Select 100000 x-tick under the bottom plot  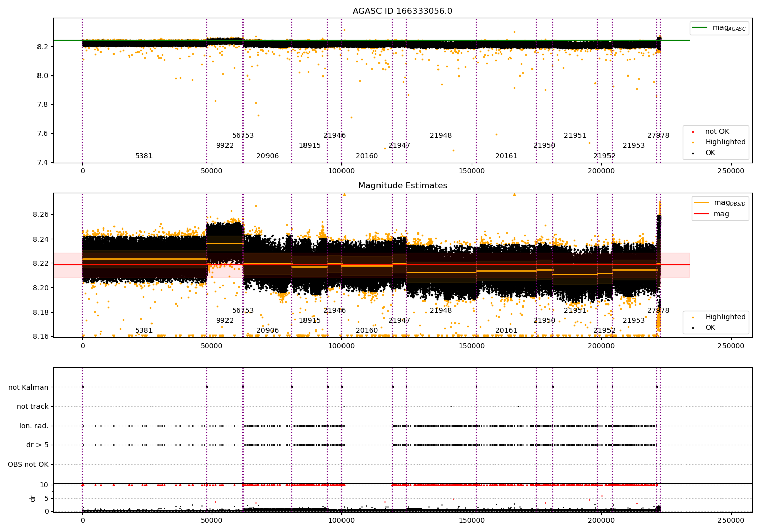click(x=342, y=520)
